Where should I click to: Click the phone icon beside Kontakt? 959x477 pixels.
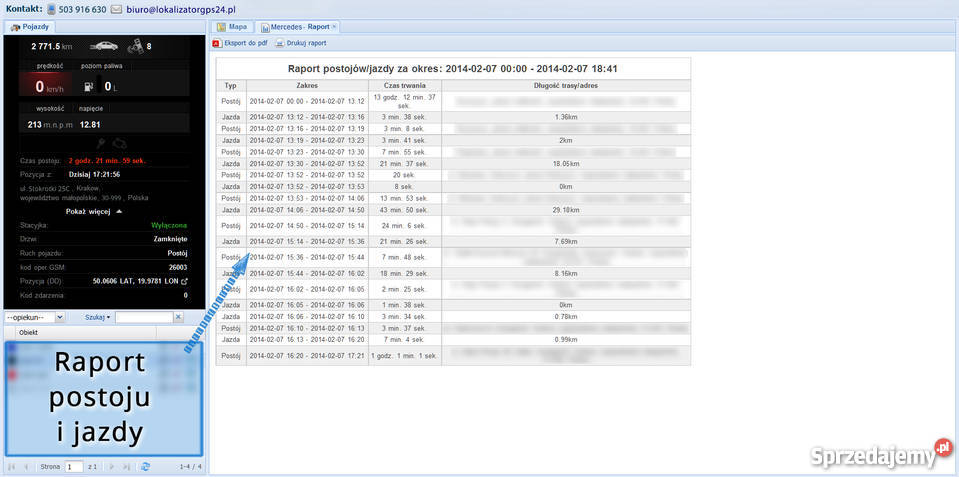coord(52,10)
